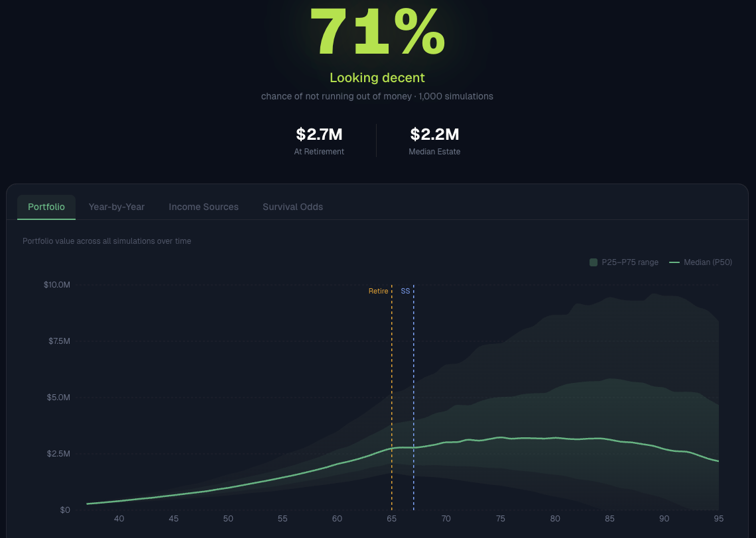
Task: Click the 'Median Estate' label
Action: tap(434, 152)
